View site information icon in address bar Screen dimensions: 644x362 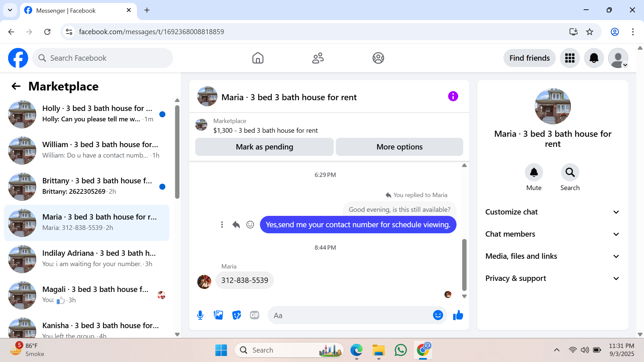(69, 32)
